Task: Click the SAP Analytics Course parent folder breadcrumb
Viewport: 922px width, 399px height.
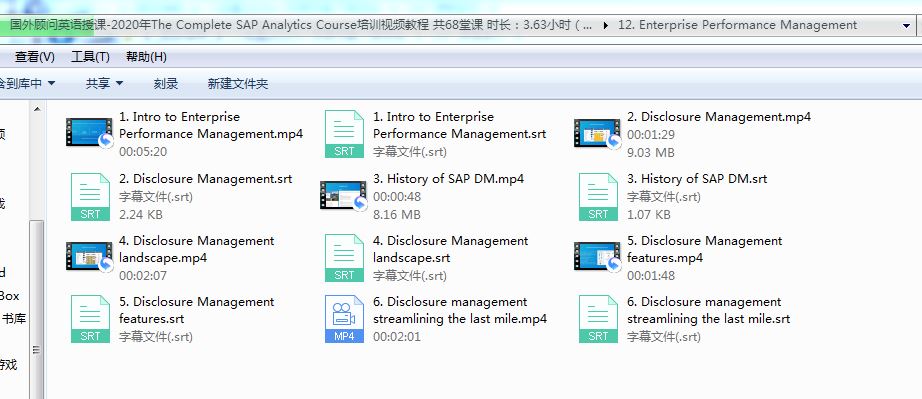Action: coord(301,25)
